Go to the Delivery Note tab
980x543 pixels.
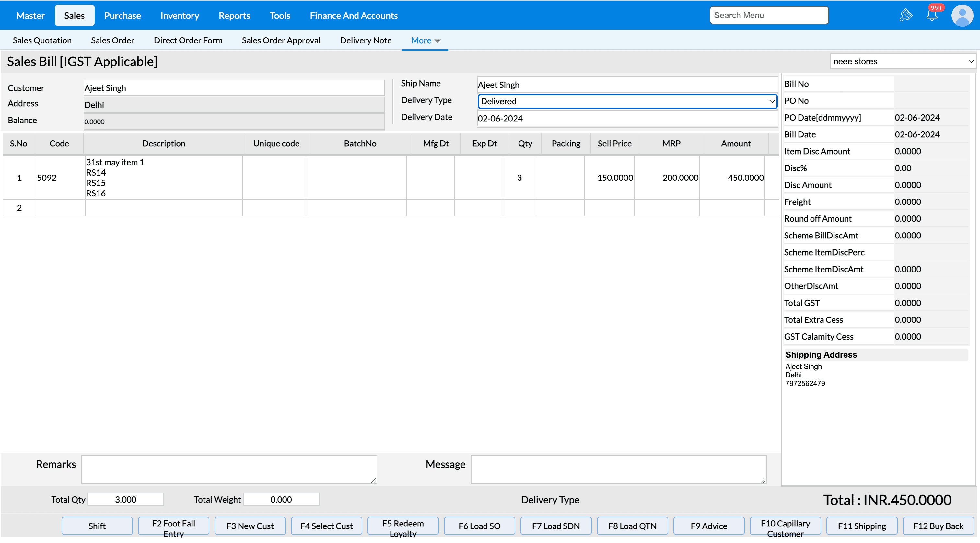(x=365, y=40)
